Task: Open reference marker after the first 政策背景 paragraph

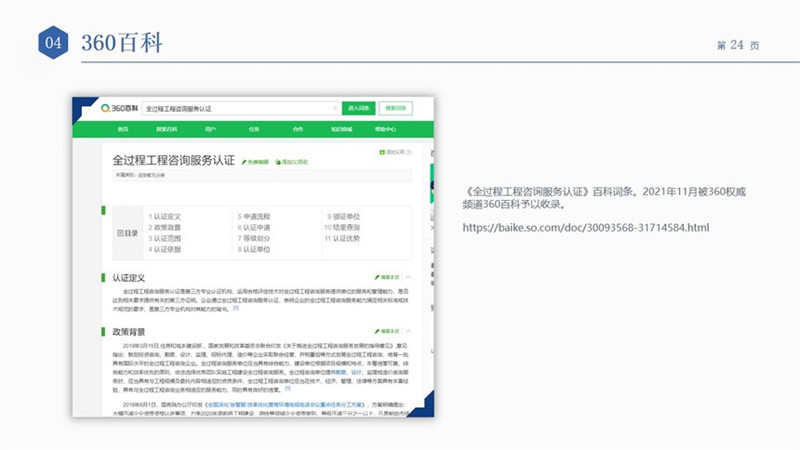Action: pos(288,389)
